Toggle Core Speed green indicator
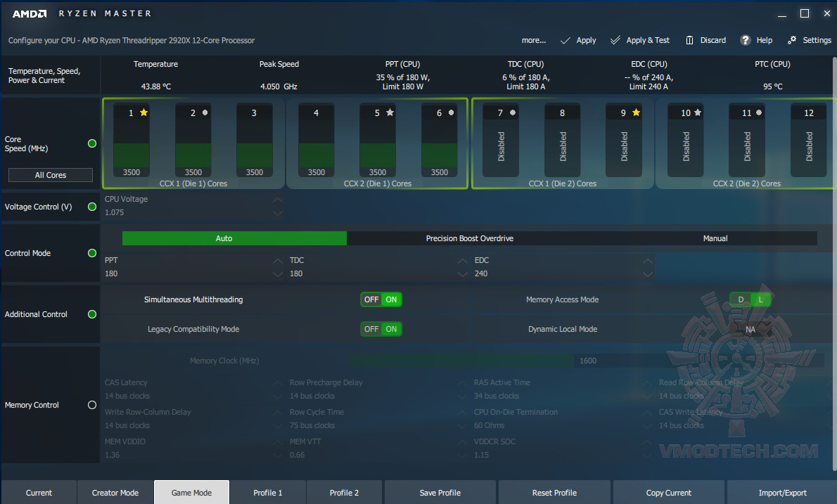The image size is (837, 504). point(92,143)
